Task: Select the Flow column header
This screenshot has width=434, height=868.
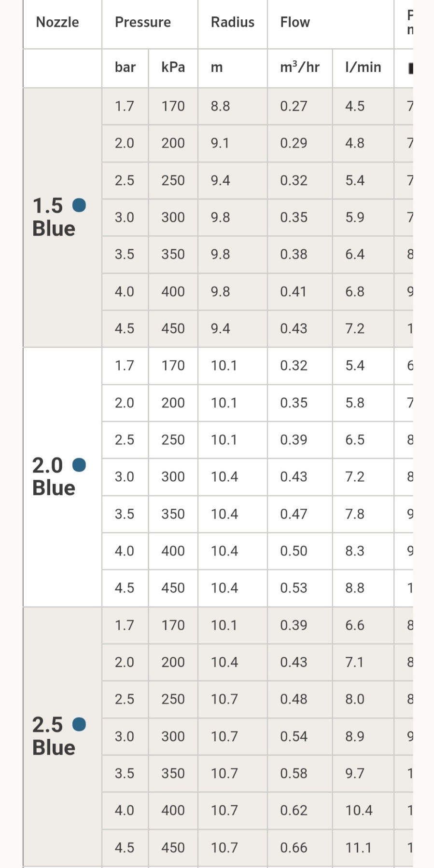Action: coord(295,22)
